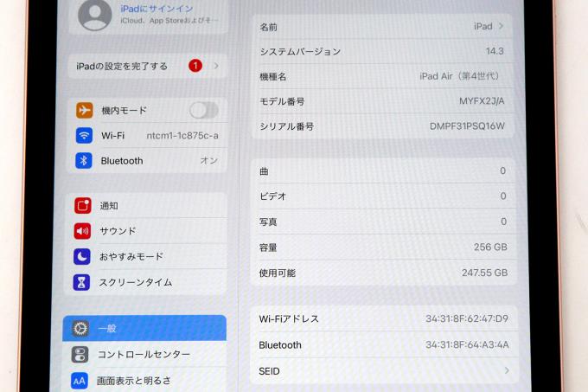Open the iPadにサインイン link
This screenshot has width=588, height=392.
(x=157, y=9)
